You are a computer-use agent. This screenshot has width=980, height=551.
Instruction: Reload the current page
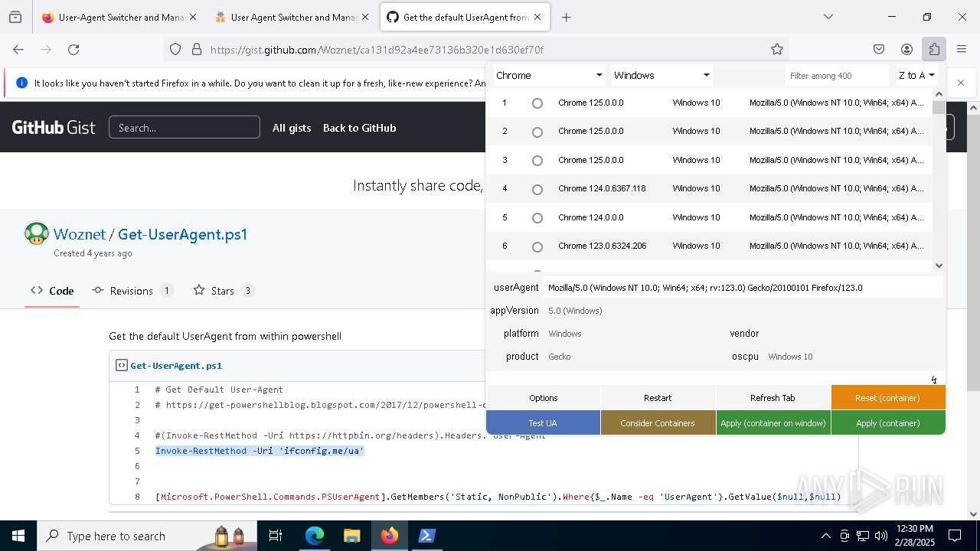(73, 49)
